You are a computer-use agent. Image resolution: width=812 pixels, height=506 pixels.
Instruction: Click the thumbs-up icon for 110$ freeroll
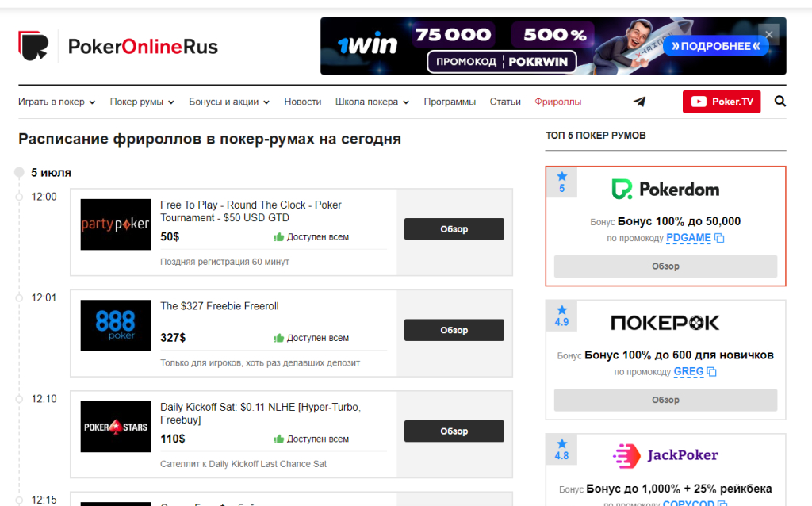[x=278, y=439]
